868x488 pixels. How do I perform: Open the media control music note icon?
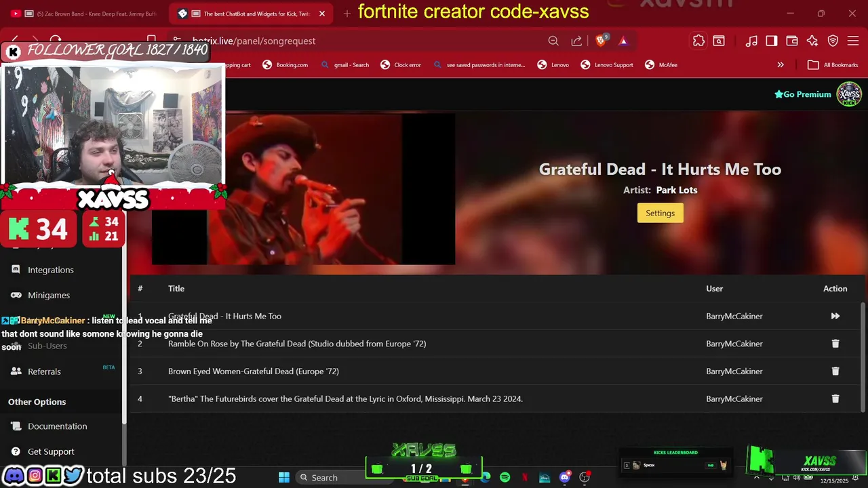[x=751, y=41]
